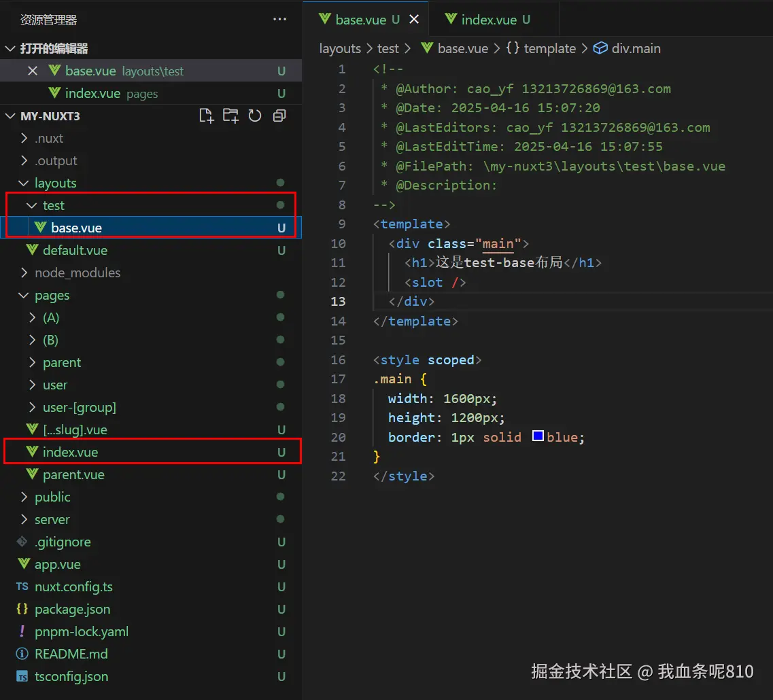Collapse all folders in explorer
Viewport: 773px width, 700px height.
coord(279,116)
